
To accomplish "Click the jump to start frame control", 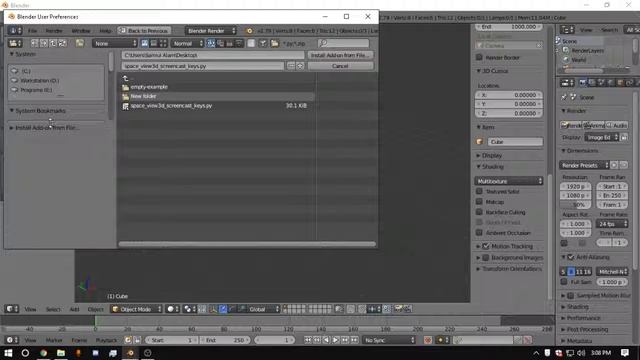I will pos(308,340).
